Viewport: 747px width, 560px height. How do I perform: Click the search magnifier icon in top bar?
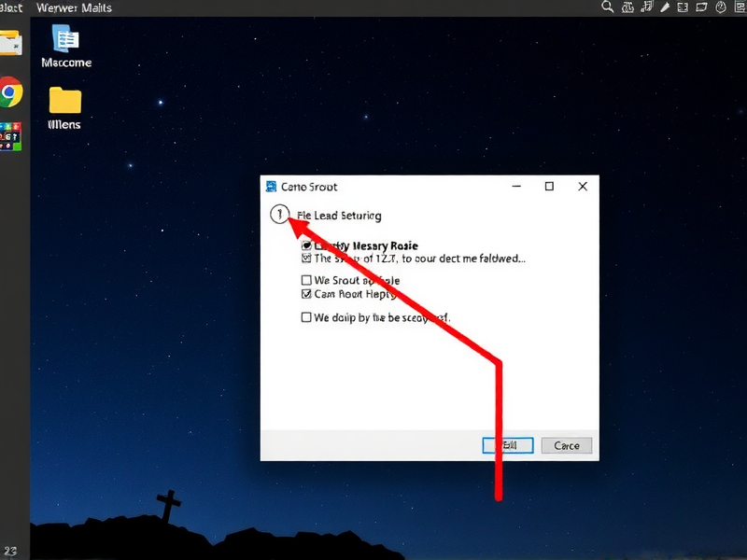click(607, 7)
